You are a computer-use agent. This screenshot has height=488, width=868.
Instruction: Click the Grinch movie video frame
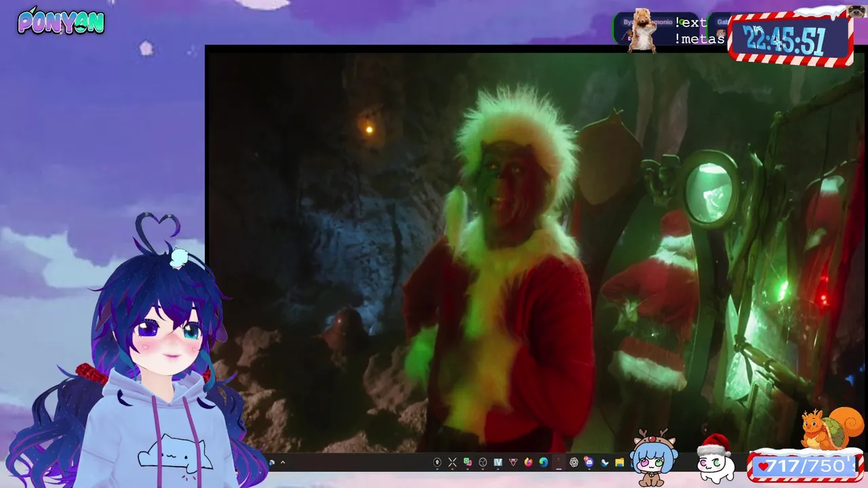coord(535,252)
